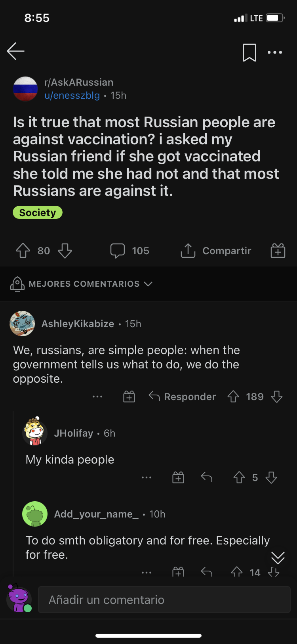Image resolution: width=297 pixels, height=644 pixels.
Task: Tap the reply arrow on JHolifay's comment
Action: 206,477
